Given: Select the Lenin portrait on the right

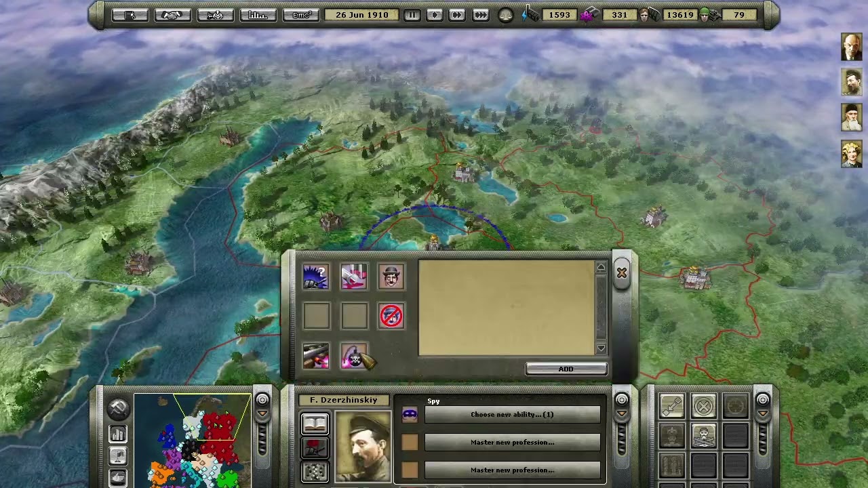Looking at the screenshot, I should 852,47.
